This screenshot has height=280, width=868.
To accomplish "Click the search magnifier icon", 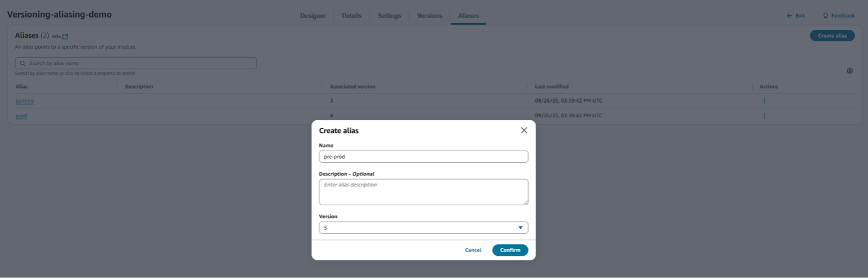I will click(x=22, y=63).
